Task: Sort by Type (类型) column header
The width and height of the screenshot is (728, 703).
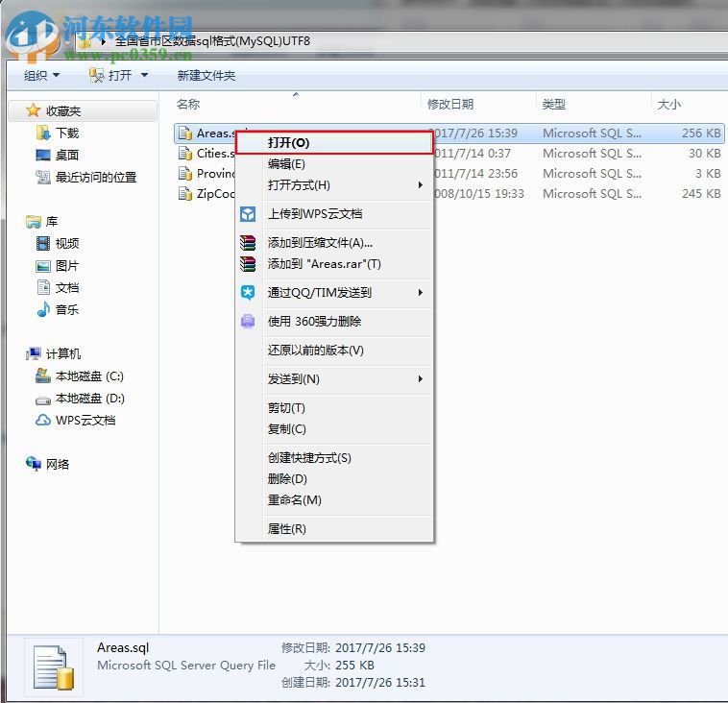Action: pos(554,104)
